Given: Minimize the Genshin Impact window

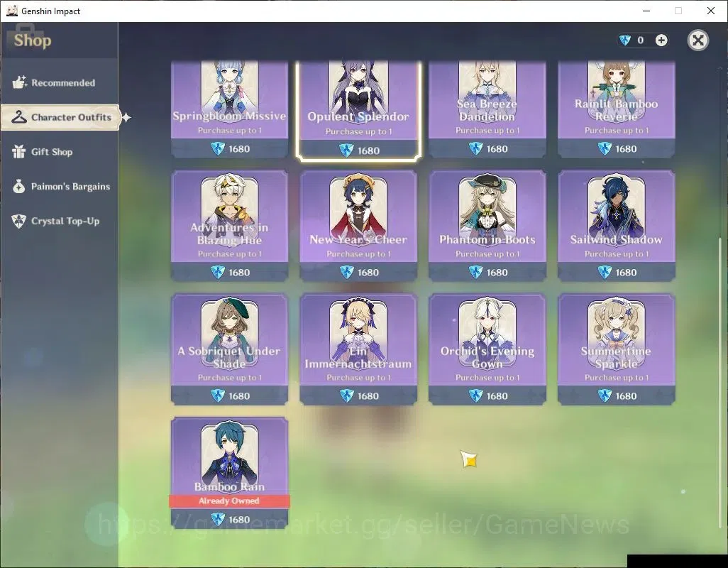Looking at the screenshot, I should [x=646, y=11].
